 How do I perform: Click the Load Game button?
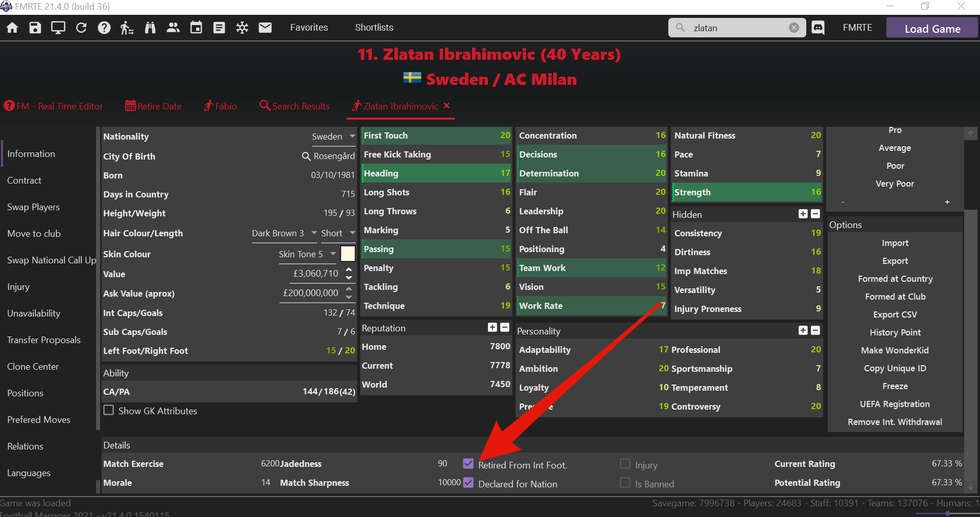(932, 28)
